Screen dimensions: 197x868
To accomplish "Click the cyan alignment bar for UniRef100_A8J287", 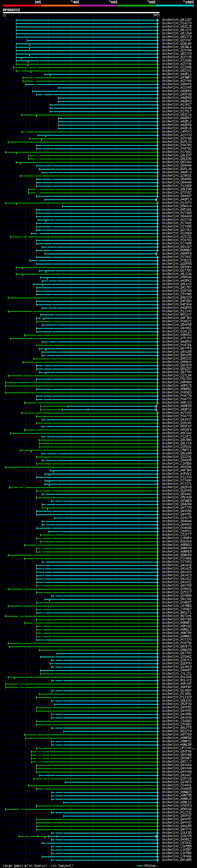I will pos(87,20).
